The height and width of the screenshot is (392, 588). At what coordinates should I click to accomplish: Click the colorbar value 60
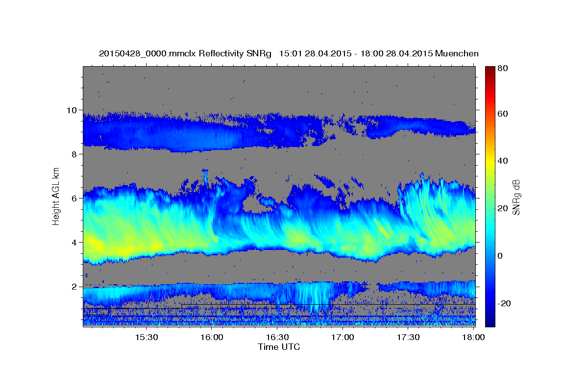click(x=502, y=114)
